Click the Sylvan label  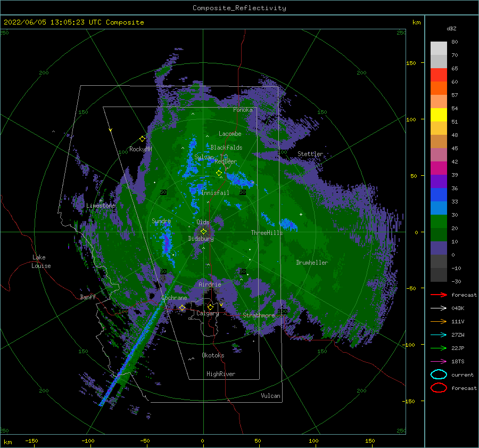[x=204, y=157]
